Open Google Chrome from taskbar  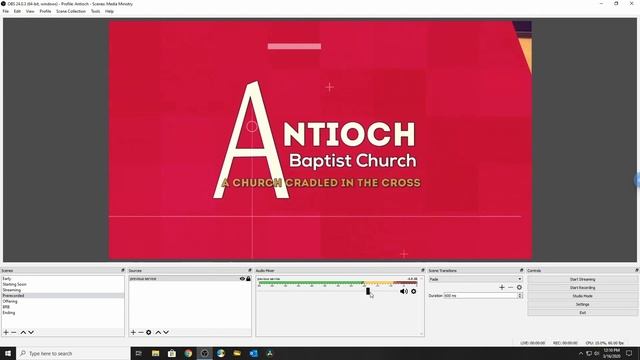[x=188, y=353]
